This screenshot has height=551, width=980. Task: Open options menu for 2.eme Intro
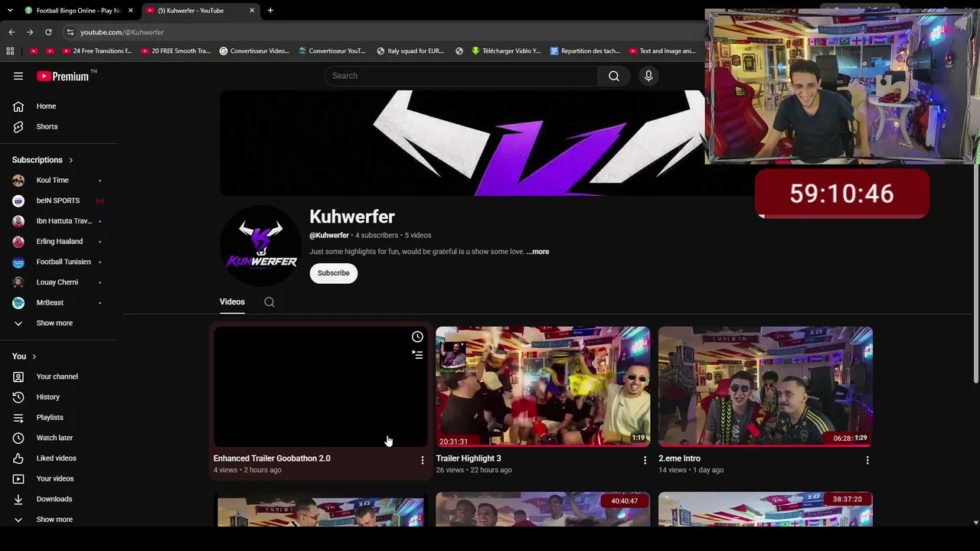click(867, 460)
